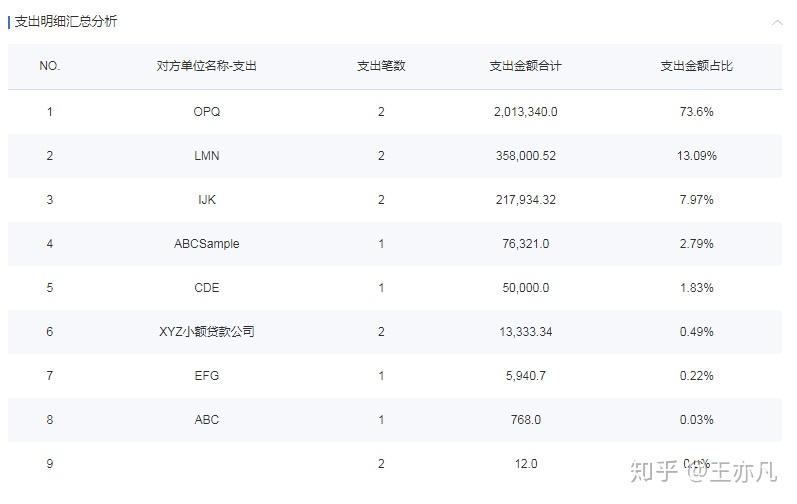The width and height of the screenshot is (797, 504).
Task: Click the 支出金额占比 column header
Action: [696, 66]
